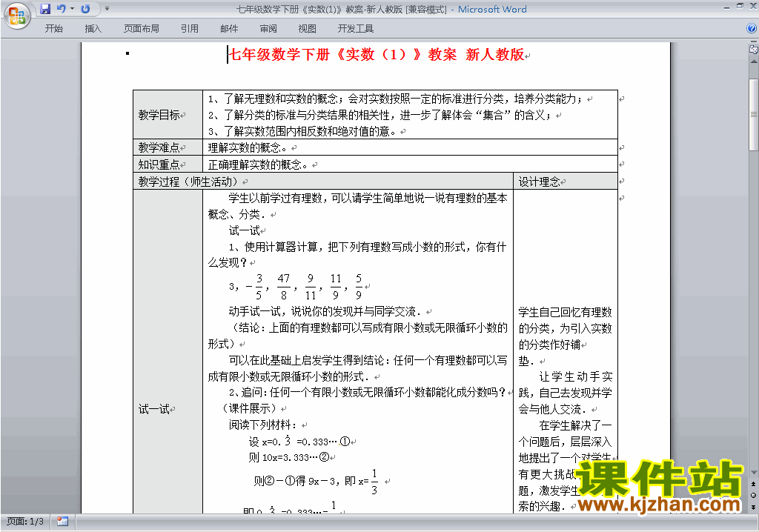
Task: Click the line 阅读下列材料：
Action: (263, 425)
